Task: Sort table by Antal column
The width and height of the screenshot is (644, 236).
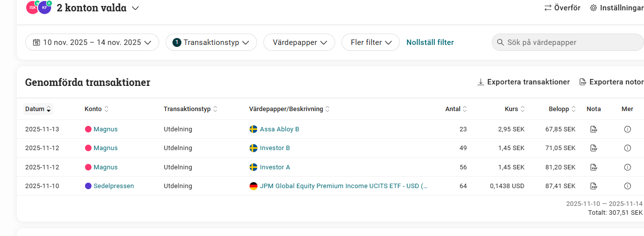Action: point(456,109)
